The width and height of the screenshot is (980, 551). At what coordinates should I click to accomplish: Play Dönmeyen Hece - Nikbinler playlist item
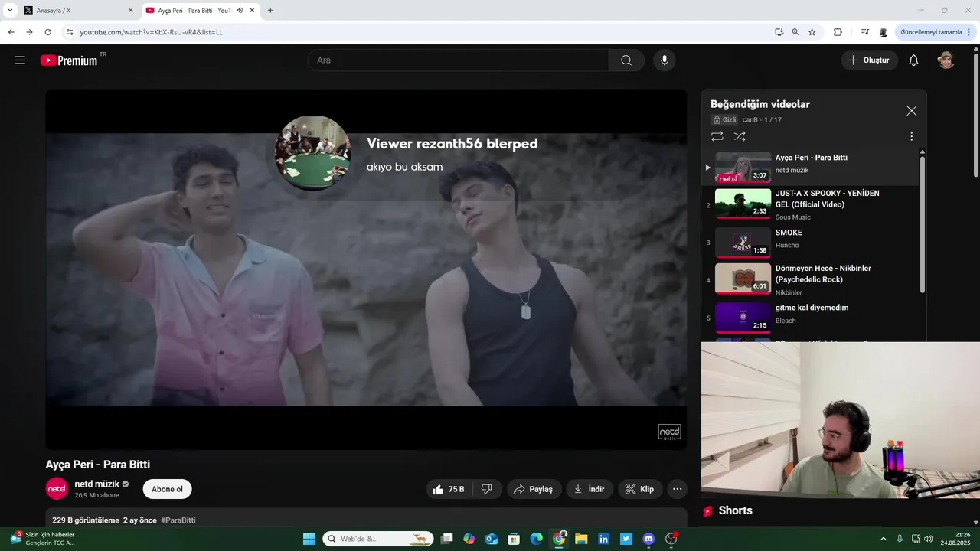[x=810, y=279]
